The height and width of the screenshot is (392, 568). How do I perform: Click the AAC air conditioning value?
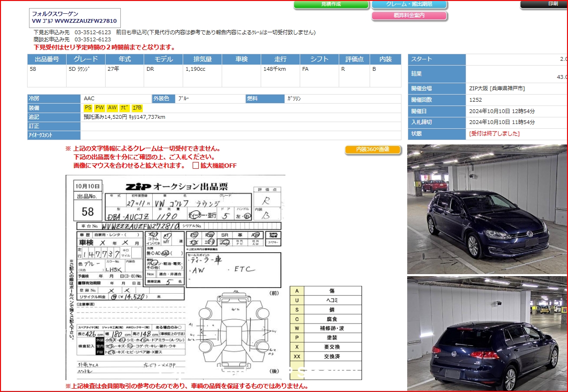[x=89, y=98]
